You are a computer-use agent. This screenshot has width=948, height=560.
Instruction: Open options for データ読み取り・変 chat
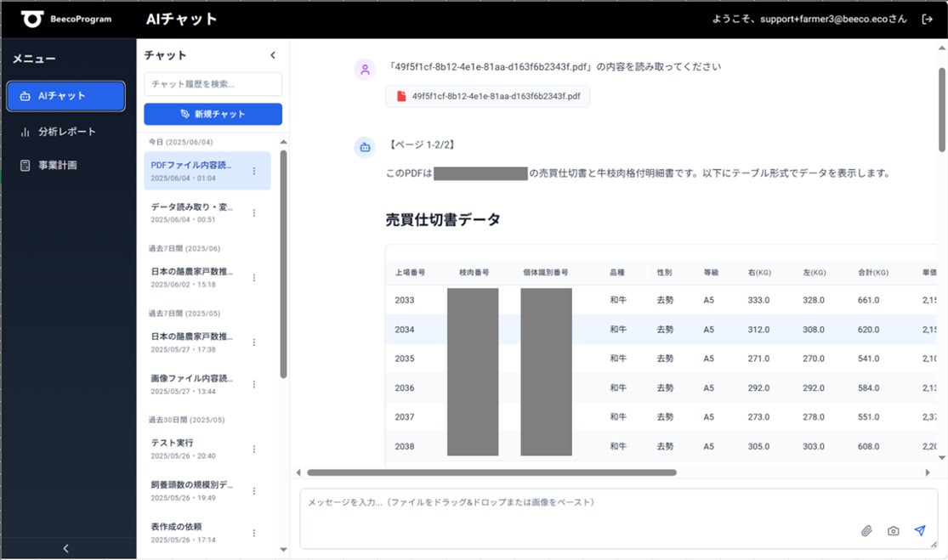click(254, 212)
